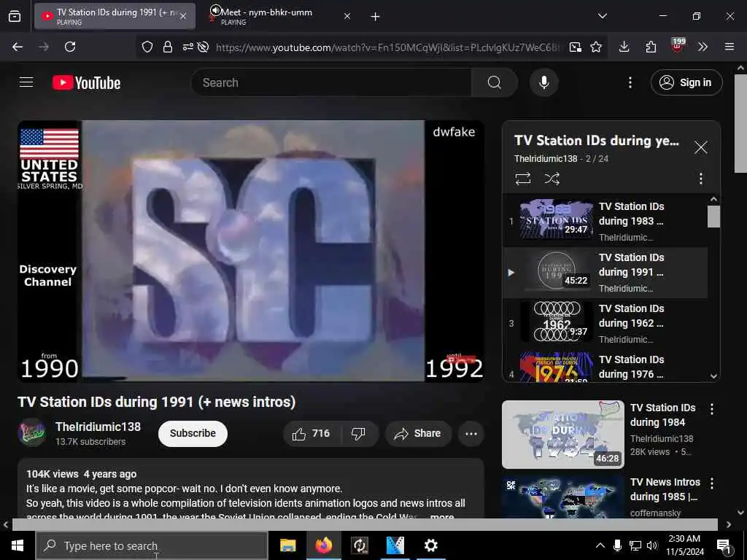Open the extensions puzzle icon
The image size is (747, 560).
click(x=651, y=47)
